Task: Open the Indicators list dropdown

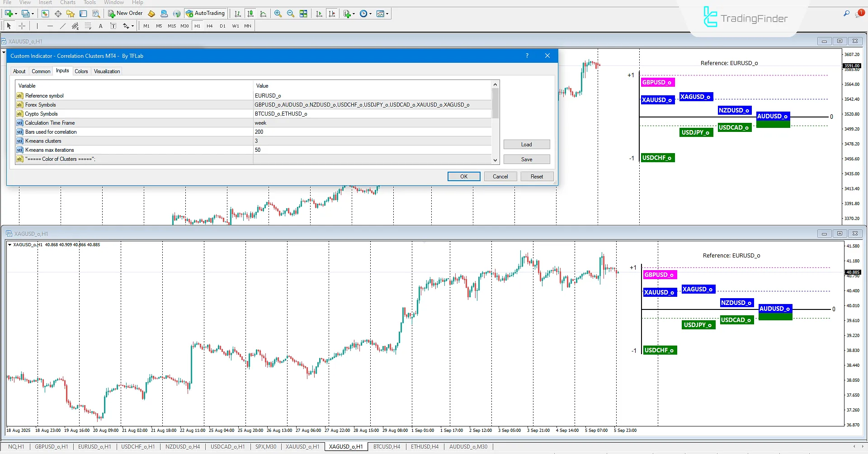Action: (354, 14)
